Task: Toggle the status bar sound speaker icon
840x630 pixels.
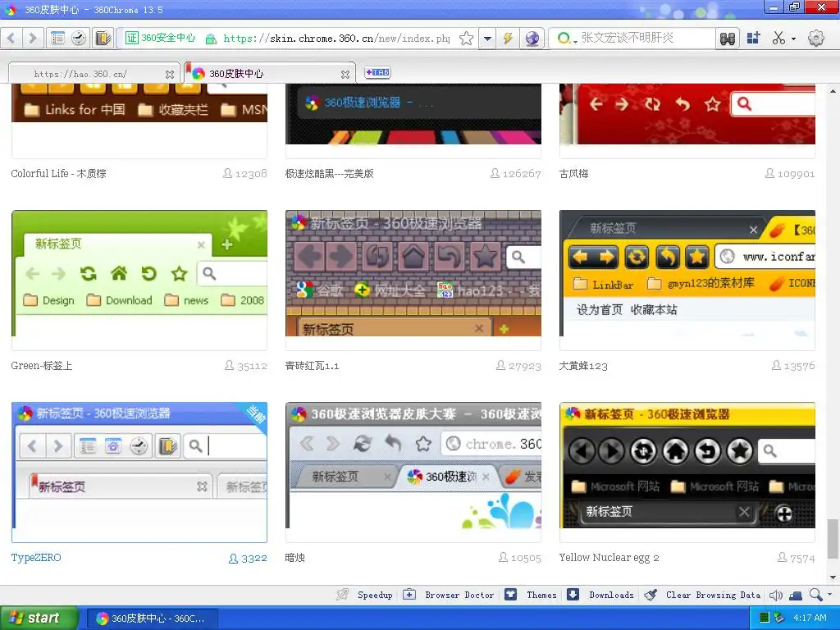Action: click(x=775, y=596)
